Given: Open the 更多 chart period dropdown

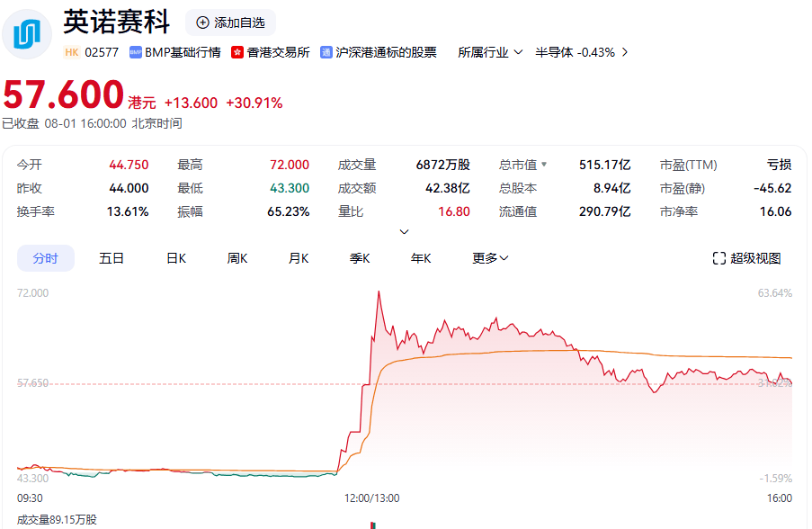Looking at the screenshot, I should [x=490, y=258].
